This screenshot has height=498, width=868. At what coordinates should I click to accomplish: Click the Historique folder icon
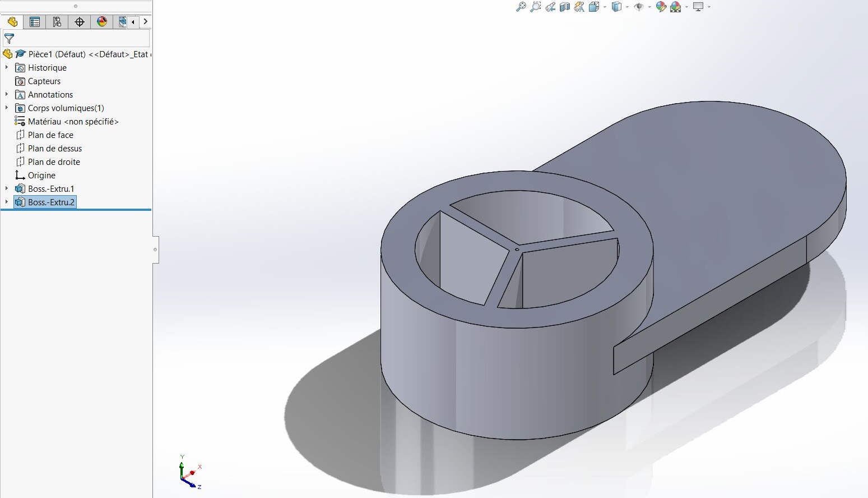point(20,68)
